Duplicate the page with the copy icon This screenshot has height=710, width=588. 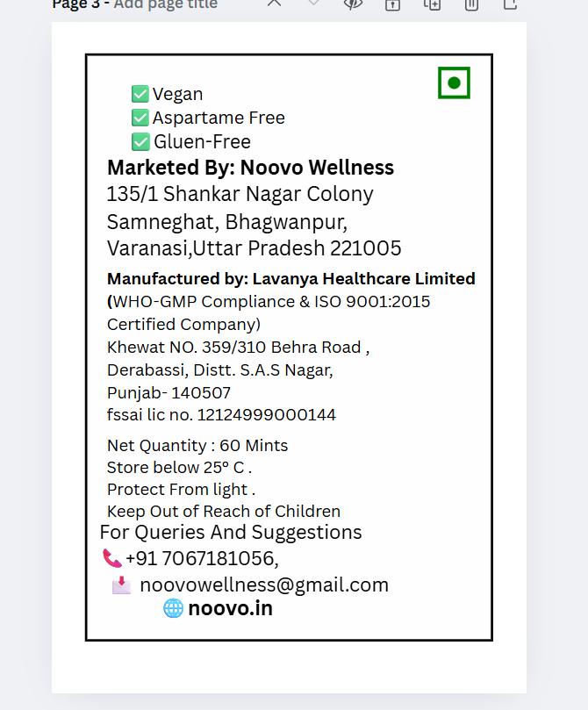(x=432, y=4)
